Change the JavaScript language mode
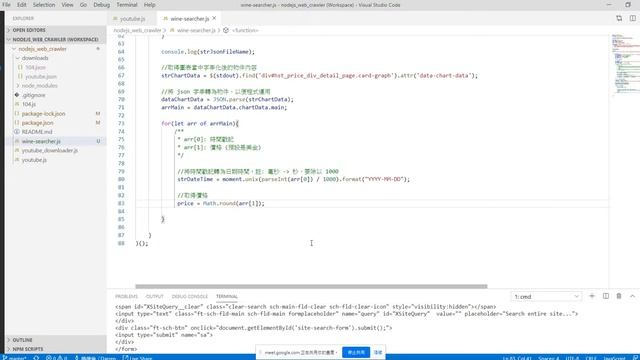This screenshot has height=360, width=640. 614,358
